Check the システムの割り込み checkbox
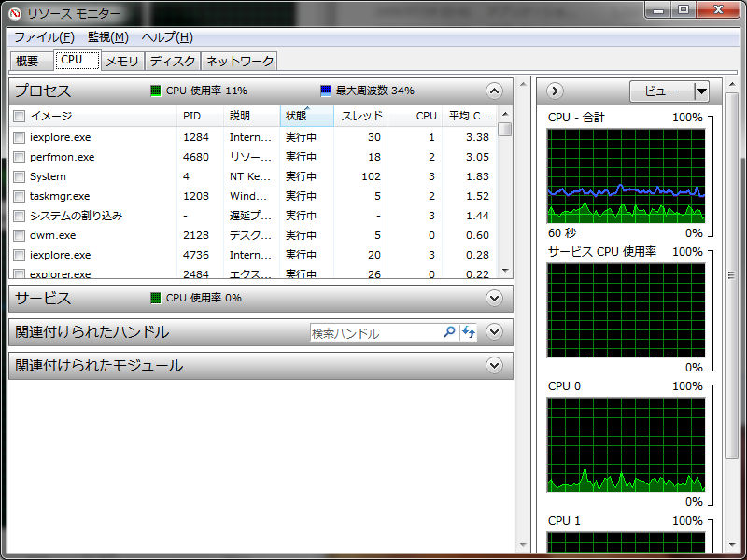The image size is (747, 560). tap(19, 216)
